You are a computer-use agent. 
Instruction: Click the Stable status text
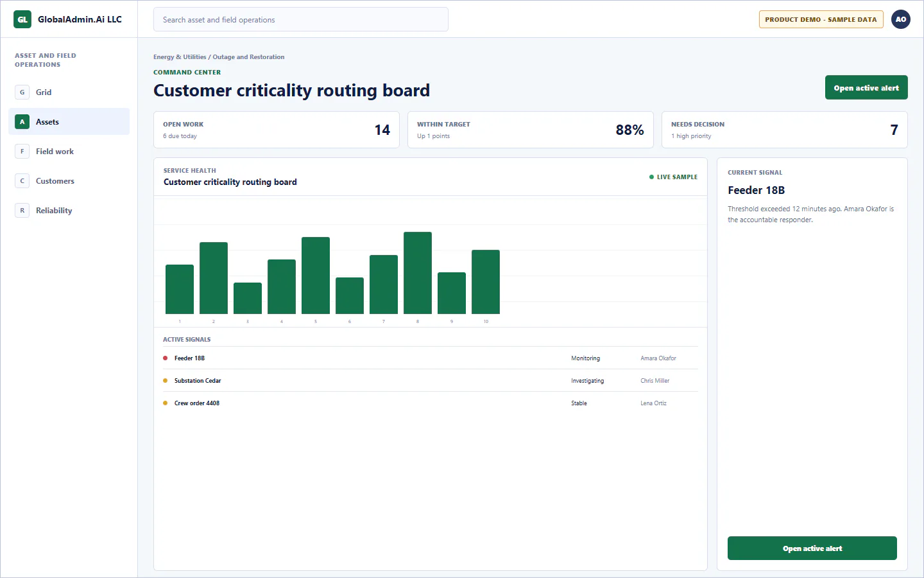point(579,403)
